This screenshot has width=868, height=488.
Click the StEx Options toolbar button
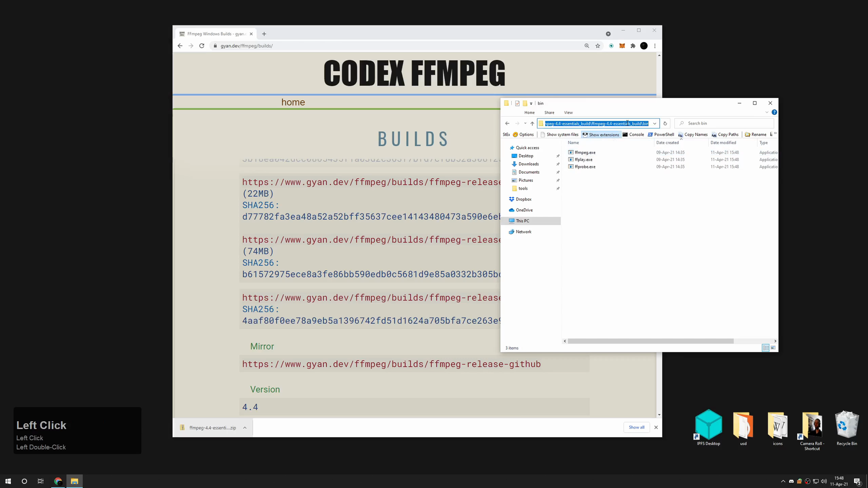[523, 134]
